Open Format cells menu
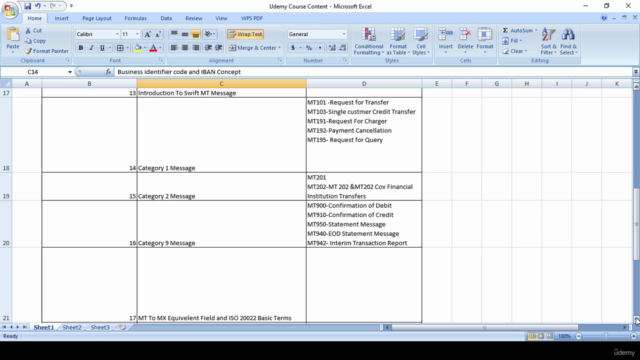 point(485,40)
